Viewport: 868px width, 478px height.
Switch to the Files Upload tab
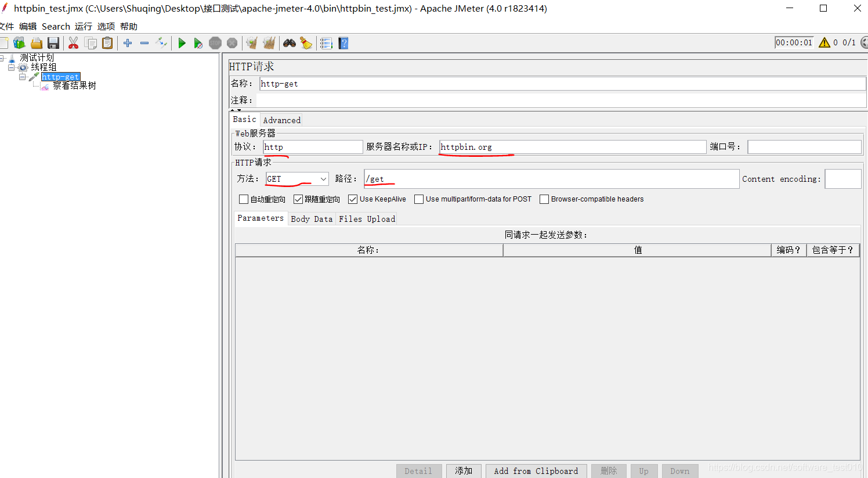click(367, 219)
